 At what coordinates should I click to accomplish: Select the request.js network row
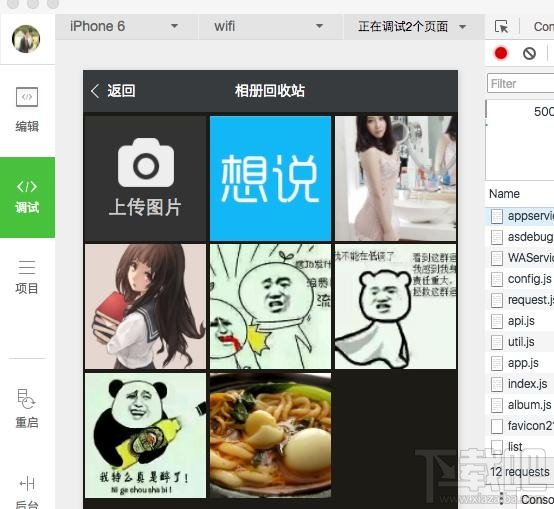click(521, 300)
